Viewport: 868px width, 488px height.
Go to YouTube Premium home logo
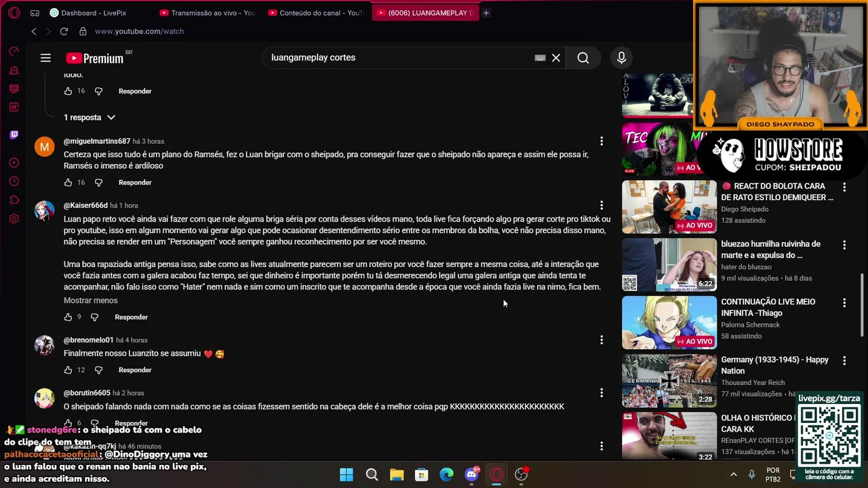pos(95,58)
